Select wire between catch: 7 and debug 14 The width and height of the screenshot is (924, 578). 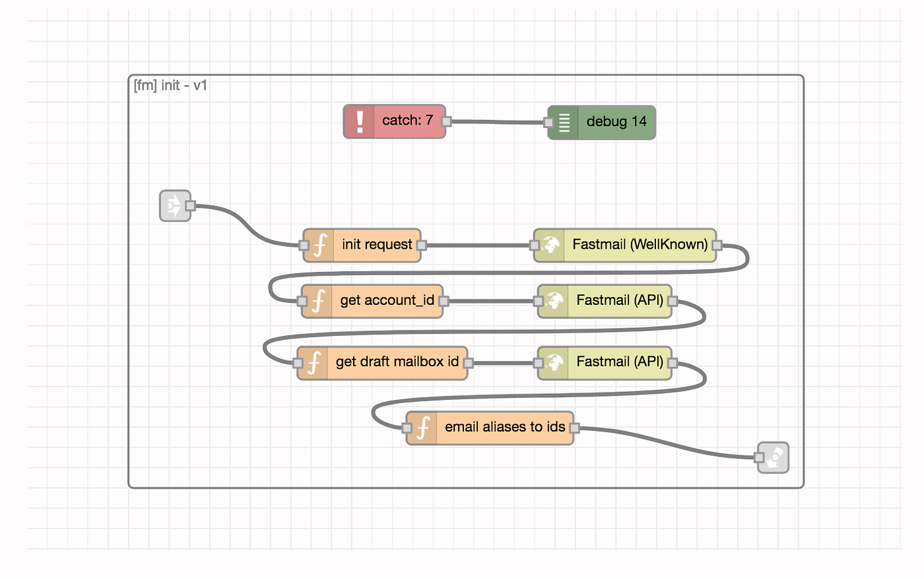[498, 122]
